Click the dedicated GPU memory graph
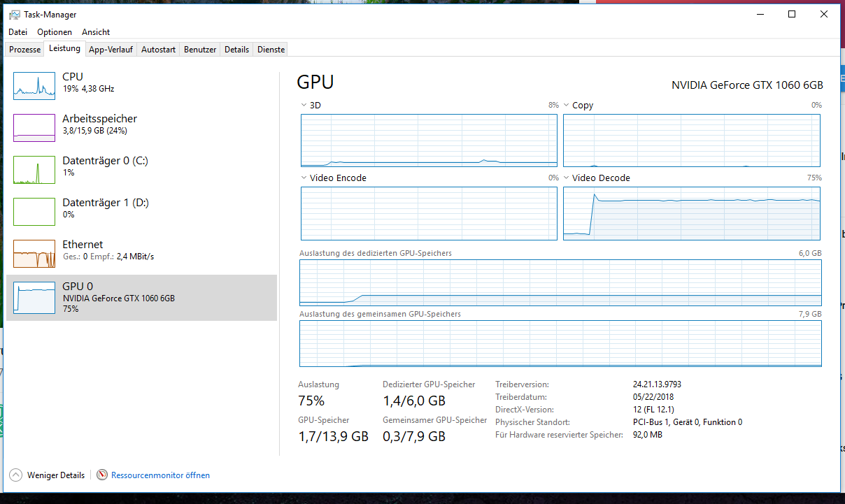 tap(560, 282)
